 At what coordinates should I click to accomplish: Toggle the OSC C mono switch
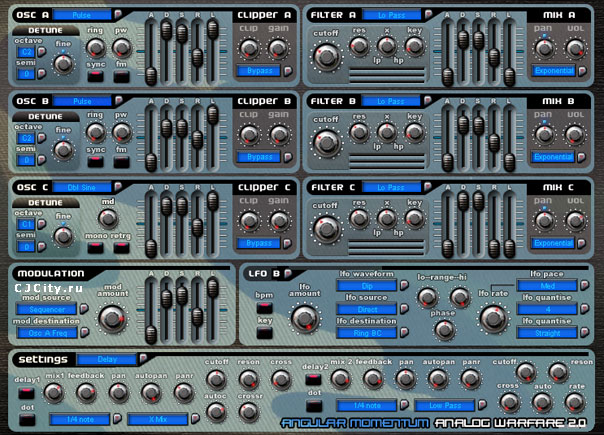[95, 248]
